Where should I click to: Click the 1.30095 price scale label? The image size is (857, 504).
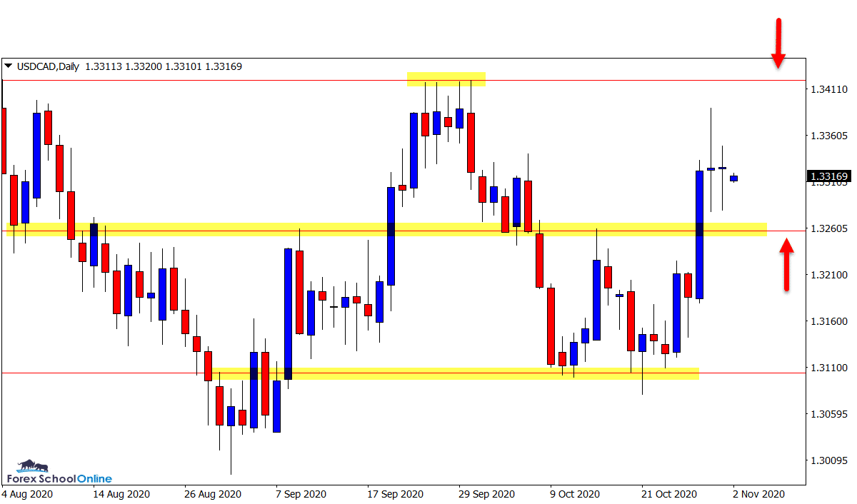(x=827, y=460)
